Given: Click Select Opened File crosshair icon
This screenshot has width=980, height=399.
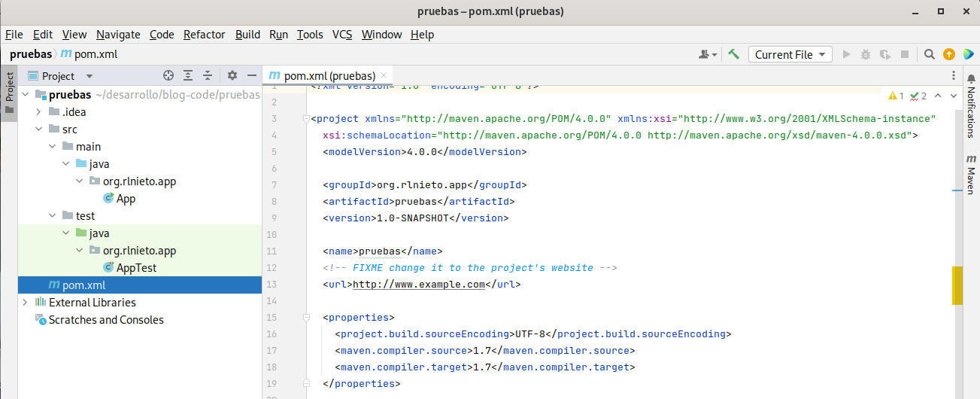Looking at the screenshot, I should point(168,75).
